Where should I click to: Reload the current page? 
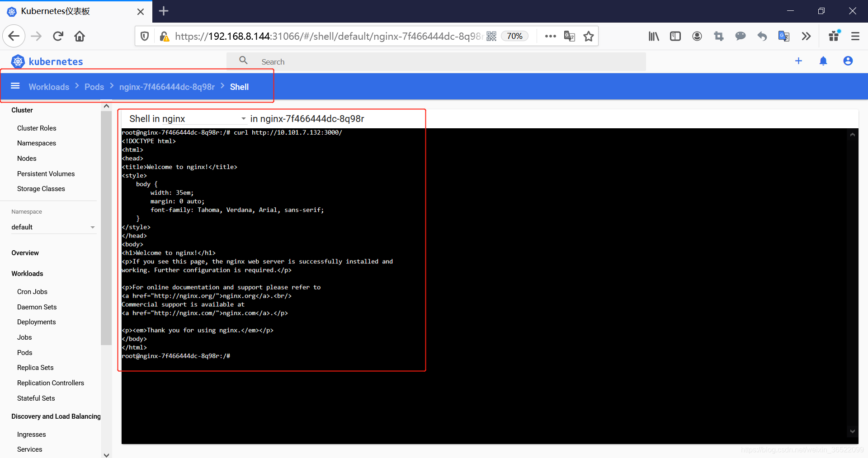(58, 36)
